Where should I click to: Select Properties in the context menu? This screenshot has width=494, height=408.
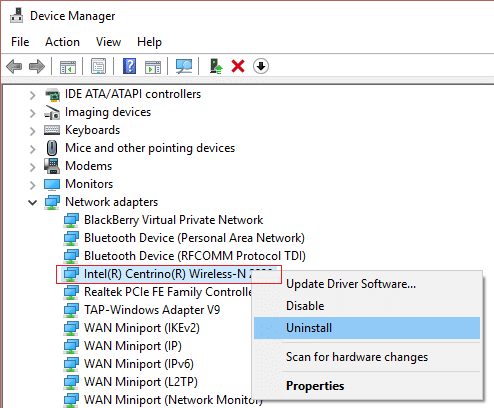point(315,386)
